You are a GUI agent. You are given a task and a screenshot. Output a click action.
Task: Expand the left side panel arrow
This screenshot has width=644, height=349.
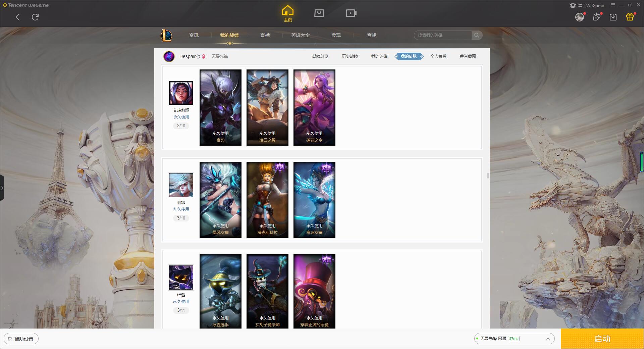pyautogui.click(x=2, y=188)
